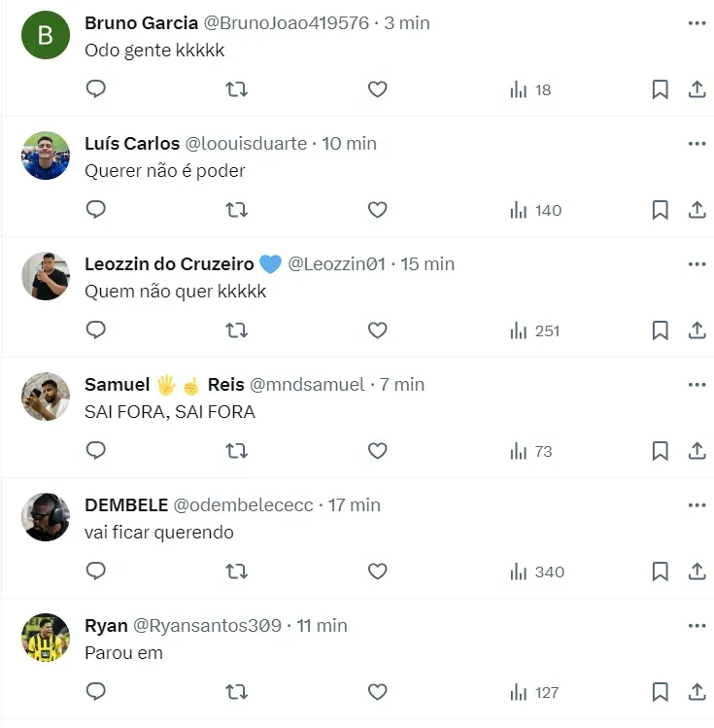Open Ryan's profile picture
714x728 pixels.
[x=46, y=638]
